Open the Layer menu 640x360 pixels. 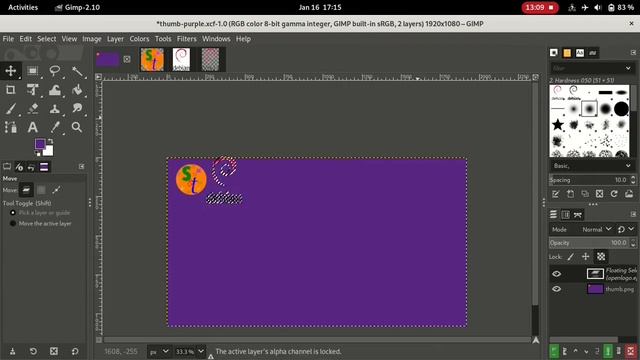click(x=115, y=39)
